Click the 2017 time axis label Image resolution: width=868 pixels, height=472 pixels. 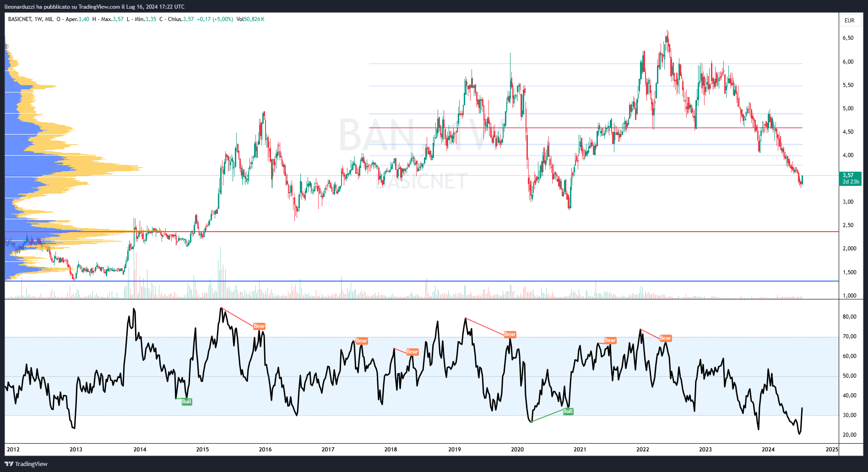click(x=328, y=449)
